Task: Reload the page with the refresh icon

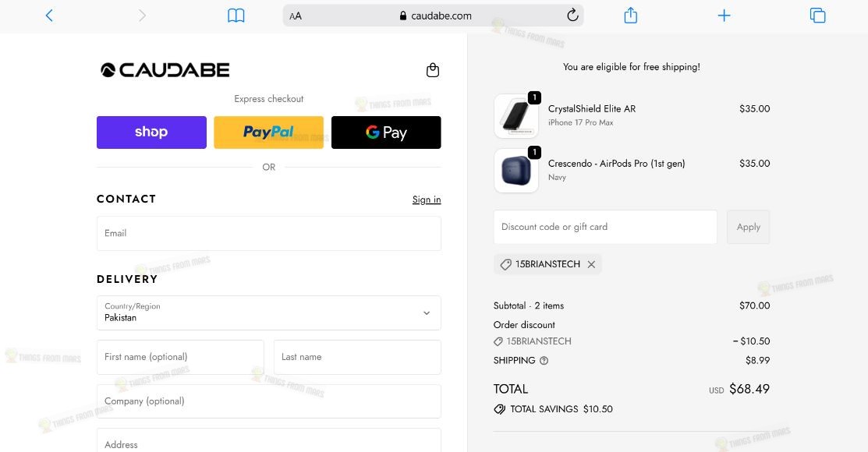Action: [x=572, y=15]
